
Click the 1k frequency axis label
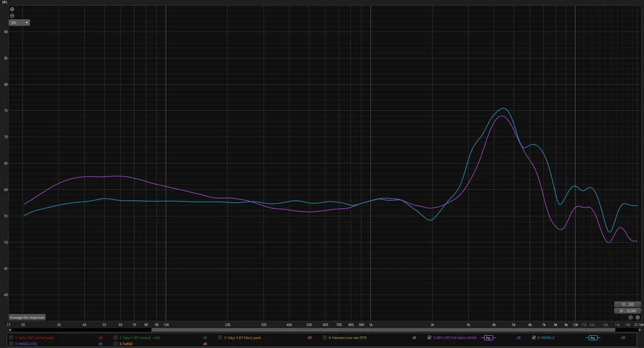pos(371,325)
